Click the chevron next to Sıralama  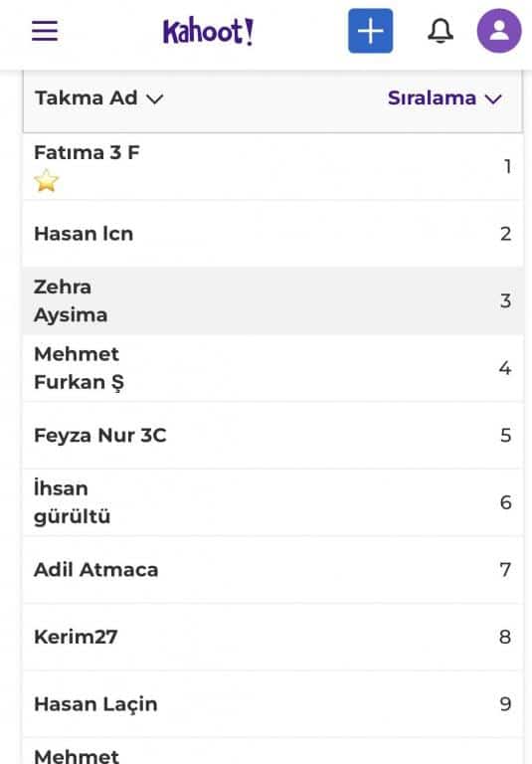493,99
